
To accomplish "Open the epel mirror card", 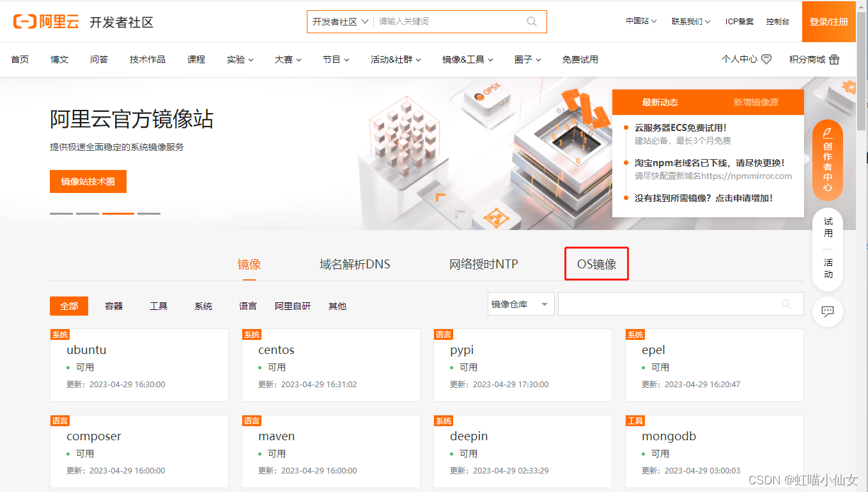I will click(715, 365).
